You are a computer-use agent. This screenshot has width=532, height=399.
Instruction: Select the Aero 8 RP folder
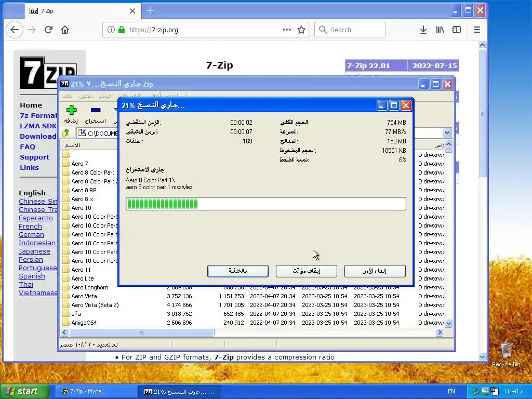coord(84,190)
